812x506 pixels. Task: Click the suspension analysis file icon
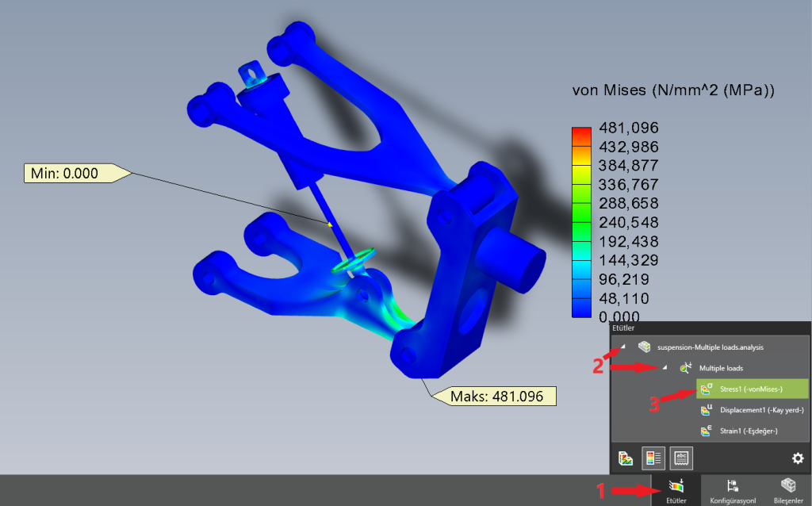(645, 347)
